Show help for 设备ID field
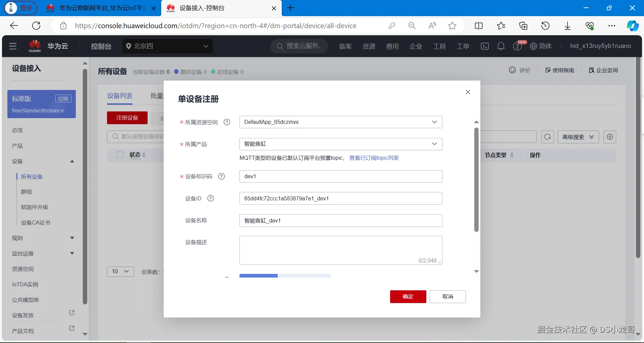 point(211,198)
